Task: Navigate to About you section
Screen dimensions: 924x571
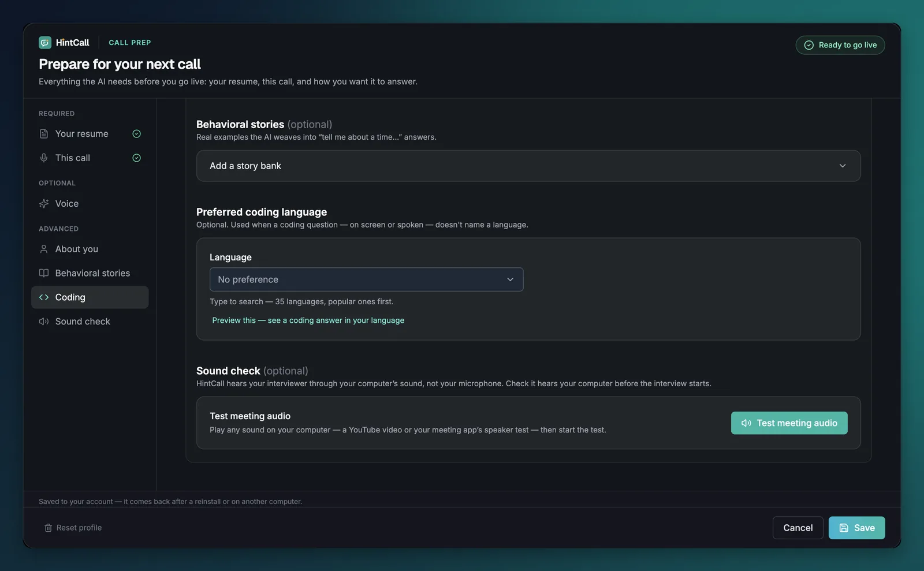Action: click(x=90, y=249)
